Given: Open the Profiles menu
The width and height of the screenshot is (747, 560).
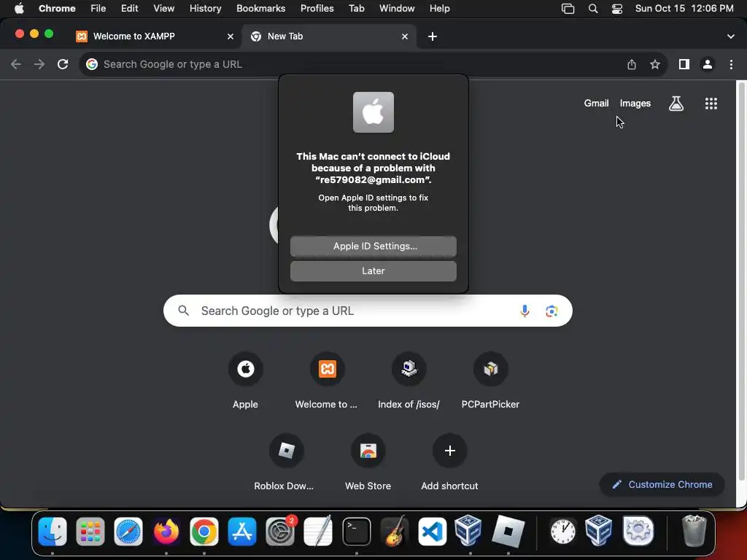Looking at the screenshot, I should pos(317,9).
